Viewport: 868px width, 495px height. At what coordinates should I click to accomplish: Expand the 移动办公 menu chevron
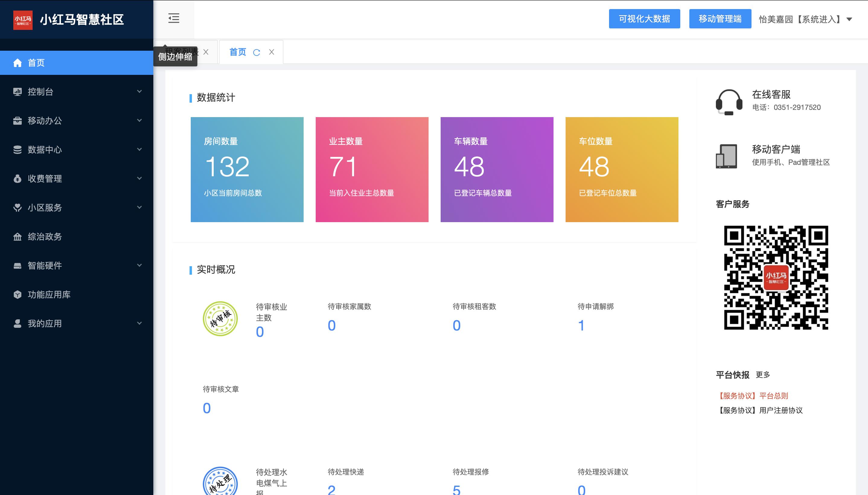[139, 120]
